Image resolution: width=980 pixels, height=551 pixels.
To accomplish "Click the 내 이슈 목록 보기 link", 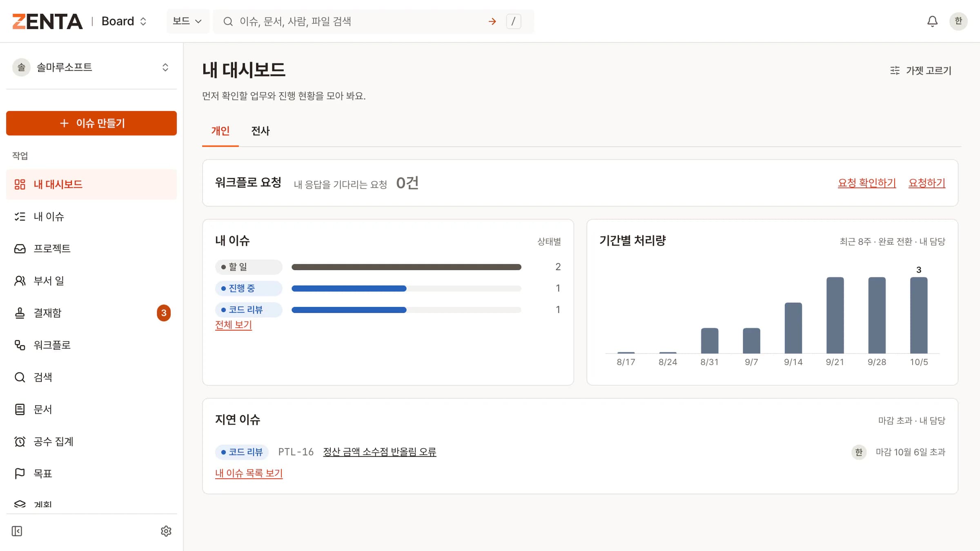I will point(249,473).
